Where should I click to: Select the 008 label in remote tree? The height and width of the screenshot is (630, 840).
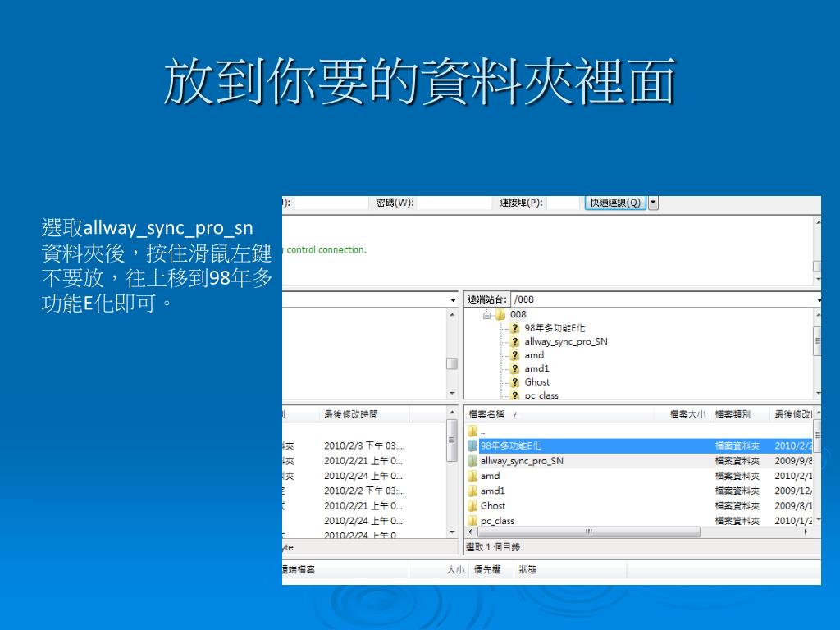[x=518, y=314]
